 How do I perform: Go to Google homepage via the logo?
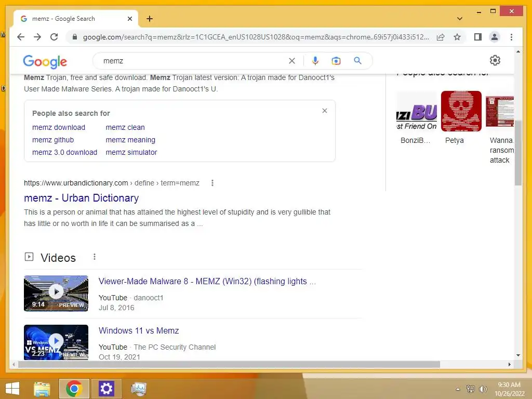tap(45, 61)
